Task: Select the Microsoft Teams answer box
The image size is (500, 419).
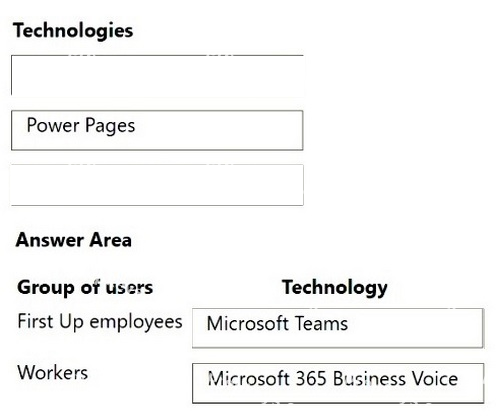Action: [338, 328]
